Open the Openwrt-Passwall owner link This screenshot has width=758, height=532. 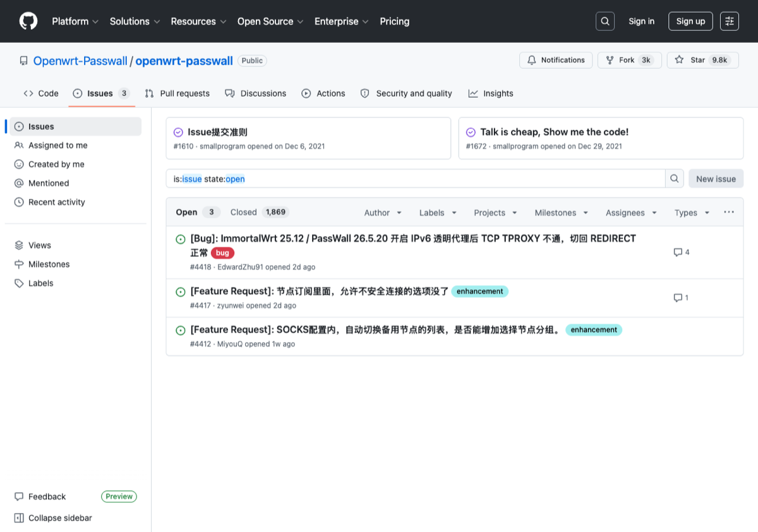pos(80,61)
